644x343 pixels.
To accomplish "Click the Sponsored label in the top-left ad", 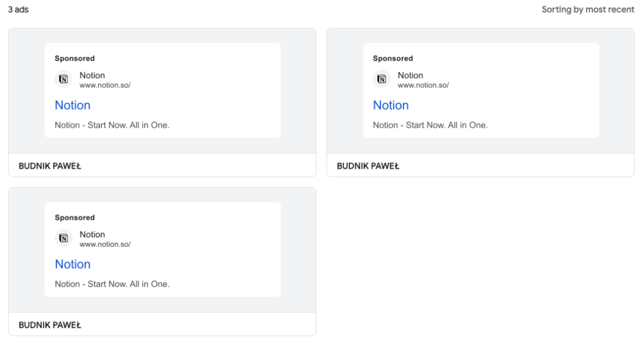I will 74,59.
